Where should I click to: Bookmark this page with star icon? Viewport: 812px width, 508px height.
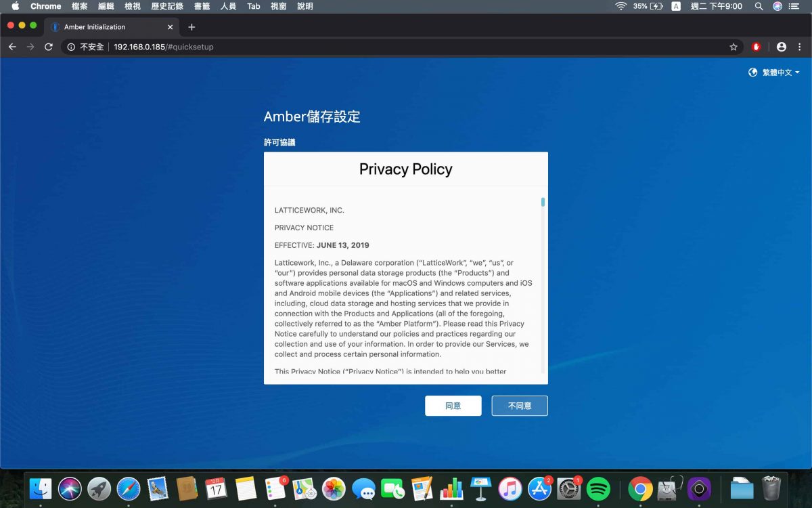(734, 47)
